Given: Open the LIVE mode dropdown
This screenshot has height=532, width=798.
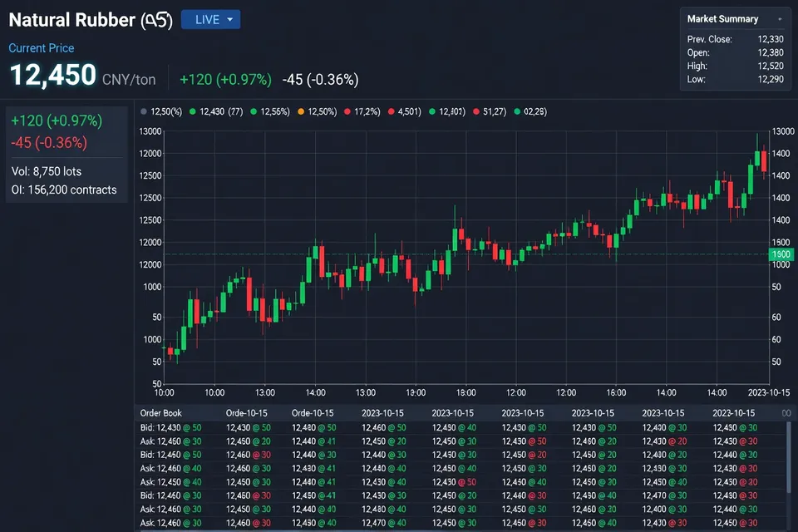Looking at the screenshot, I should tap(210, 19).
